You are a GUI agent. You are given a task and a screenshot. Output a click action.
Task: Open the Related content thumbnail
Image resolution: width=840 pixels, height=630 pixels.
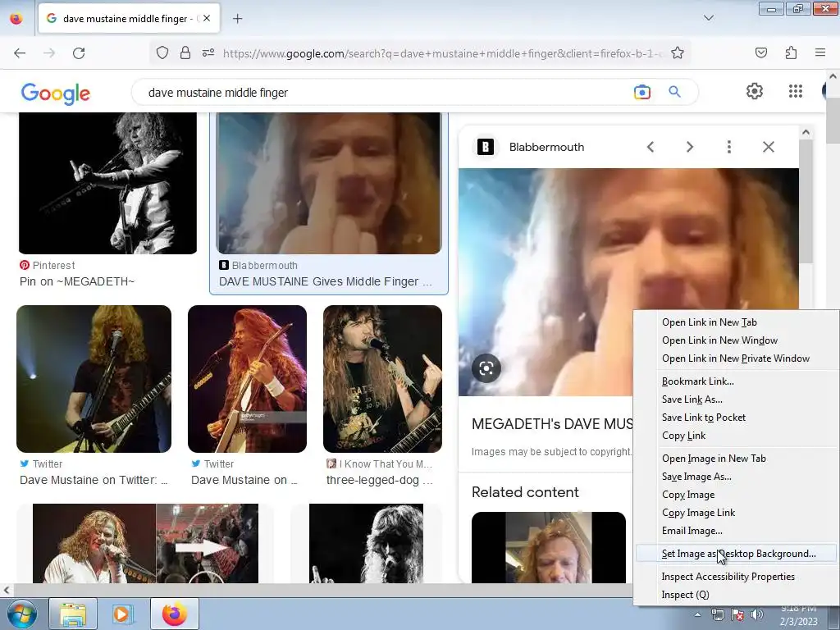(x=549, y=547)
